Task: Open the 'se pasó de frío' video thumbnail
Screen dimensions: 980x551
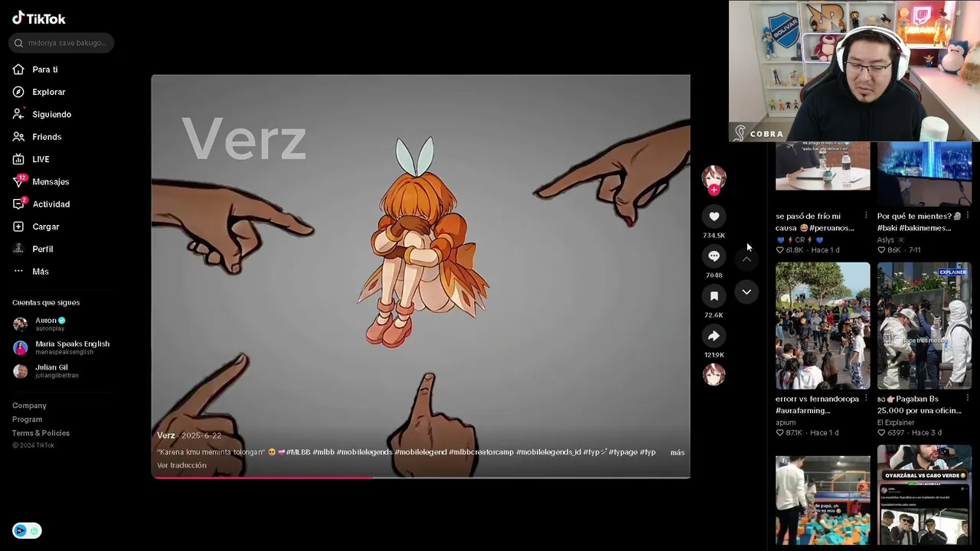Action: [823, 165]
